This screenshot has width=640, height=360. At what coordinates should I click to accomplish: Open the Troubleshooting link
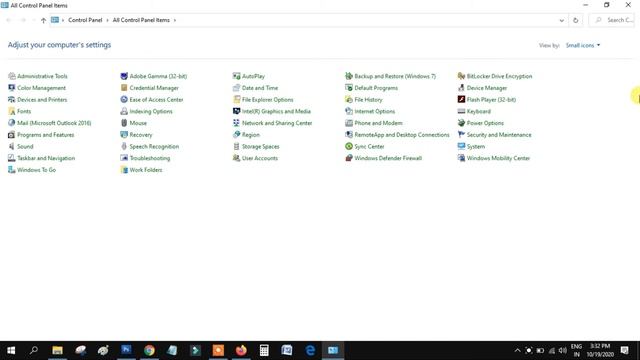pos(150,158)
